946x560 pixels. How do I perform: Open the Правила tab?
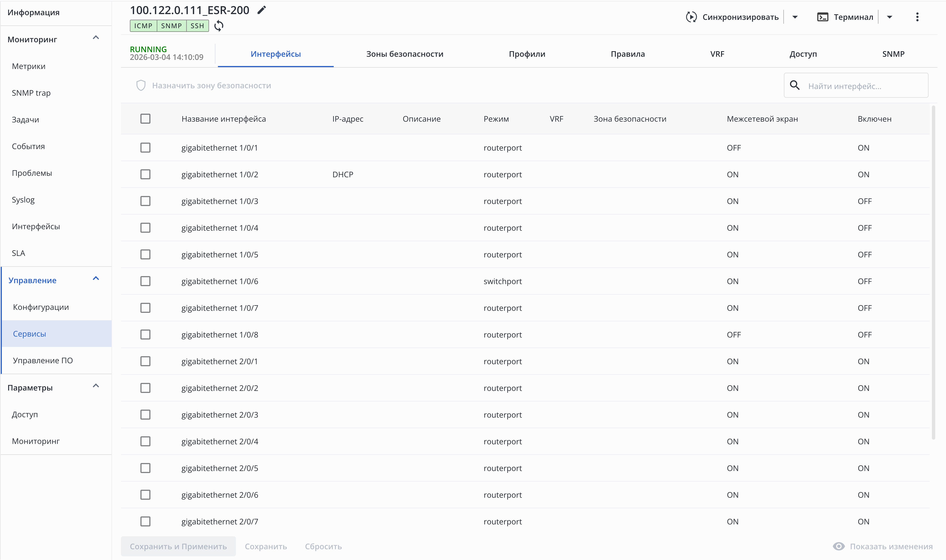[x=628, y=54]
